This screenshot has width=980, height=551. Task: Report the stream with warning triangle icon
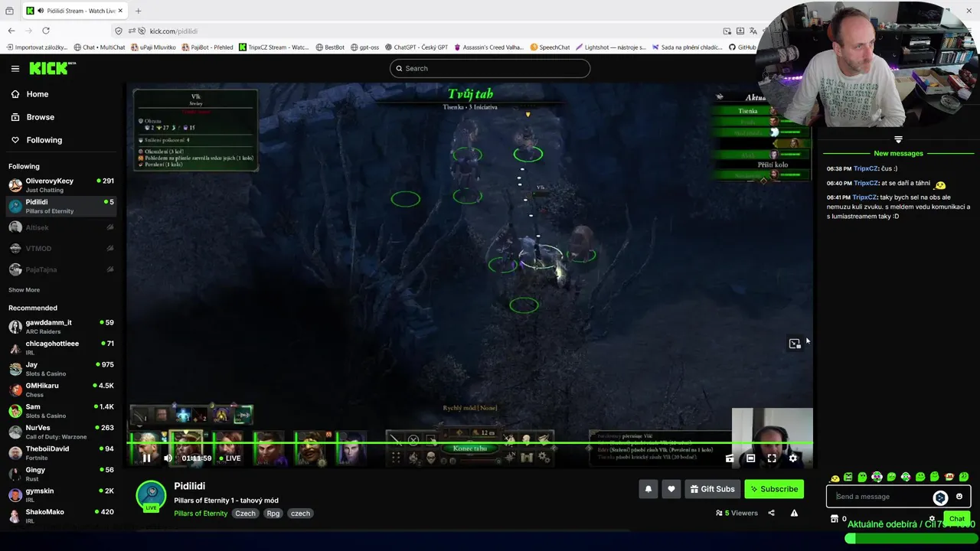[x=794, y=513]
